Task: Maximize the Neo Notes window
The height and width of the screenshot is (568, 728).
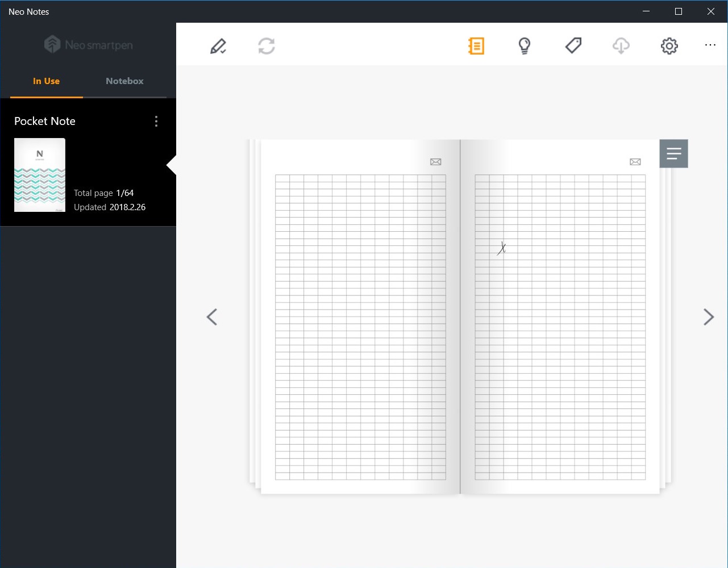Action: point(679,11)
